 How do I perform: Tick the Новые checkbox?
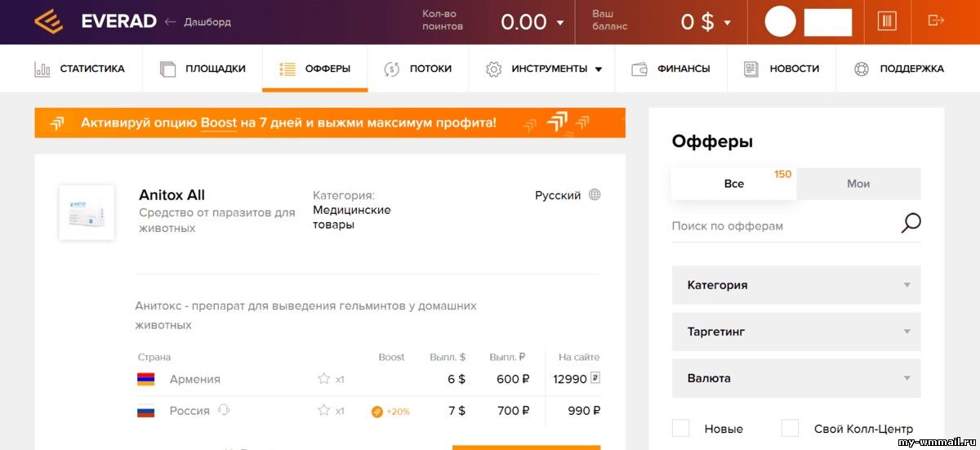tap(680, 428)
